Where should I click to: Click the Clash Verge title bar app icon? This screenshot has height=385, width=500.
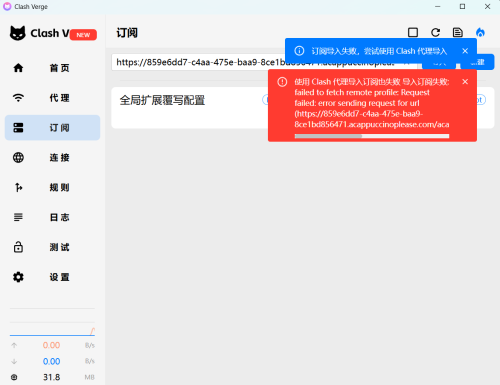click(7, 7)
